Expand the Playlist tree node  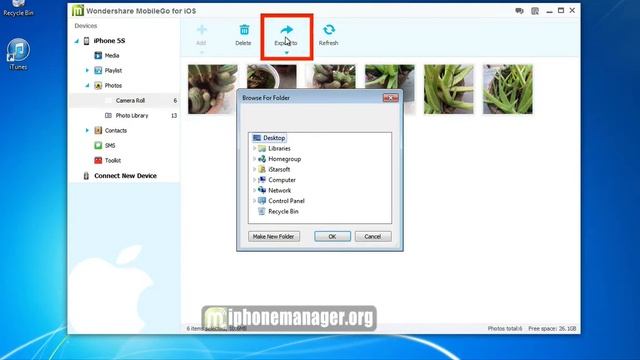[x=87, y=70]
